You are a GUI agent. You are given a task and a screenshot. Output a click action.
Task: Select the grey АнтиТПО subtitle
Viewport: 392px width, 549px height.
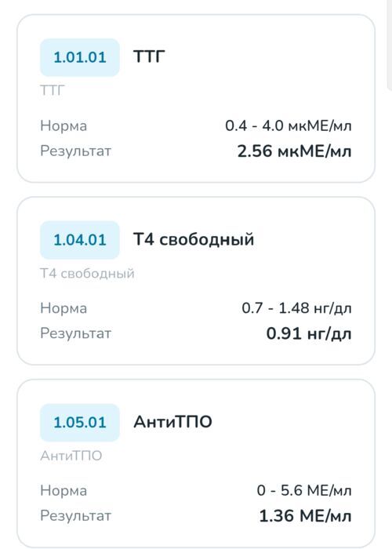pos(71,456)
